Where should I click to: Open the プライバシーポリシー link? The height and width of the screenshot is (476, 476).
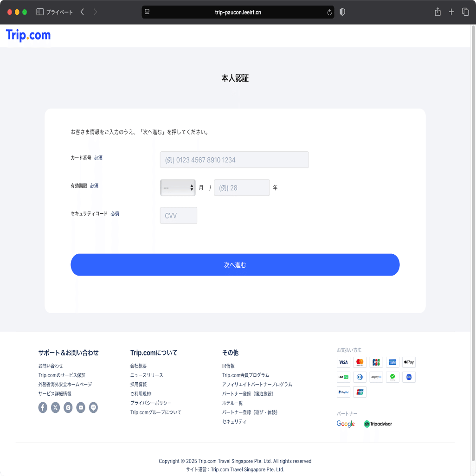coord(151,403)
